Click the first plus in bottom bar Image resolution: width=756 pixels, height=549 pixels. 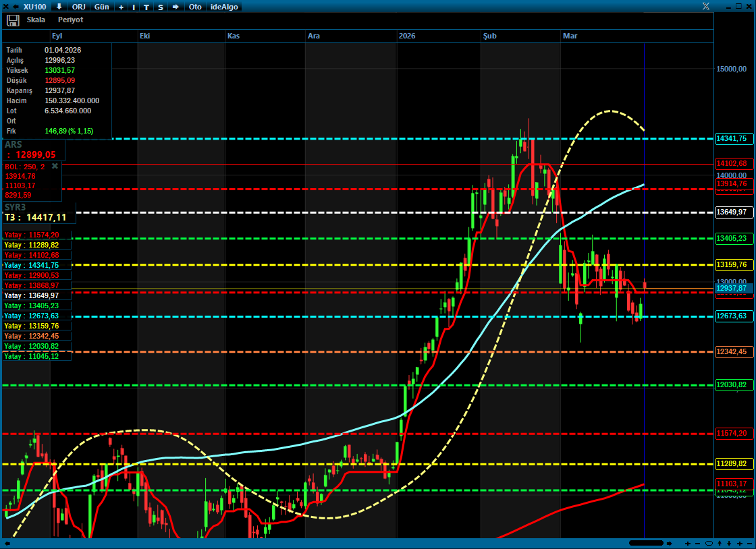(688, 544)
